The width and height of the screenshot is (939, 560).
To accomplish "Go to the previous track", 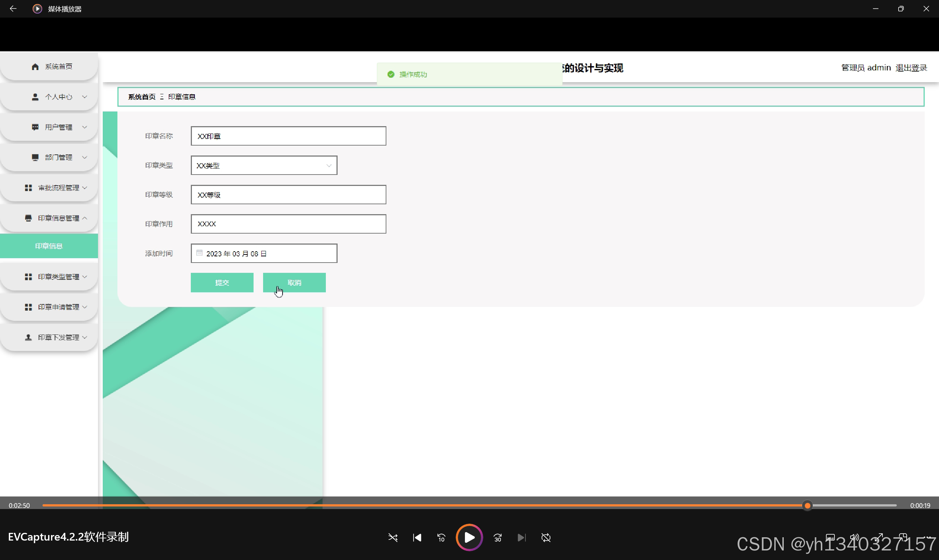I will coord(417,537).
